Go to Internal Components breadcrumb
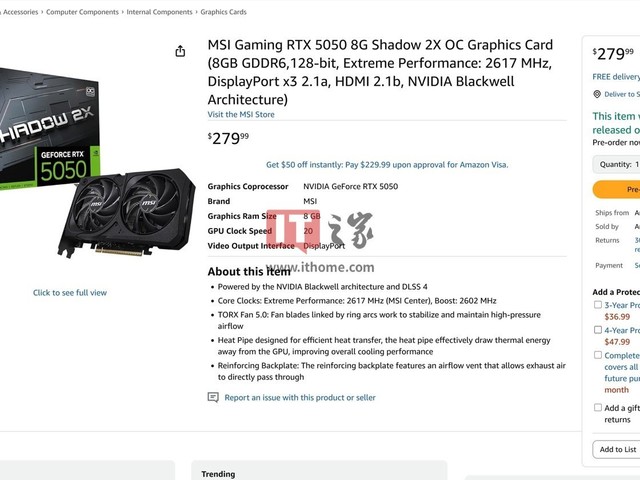 pyautogui.click(x=159, y=12)
